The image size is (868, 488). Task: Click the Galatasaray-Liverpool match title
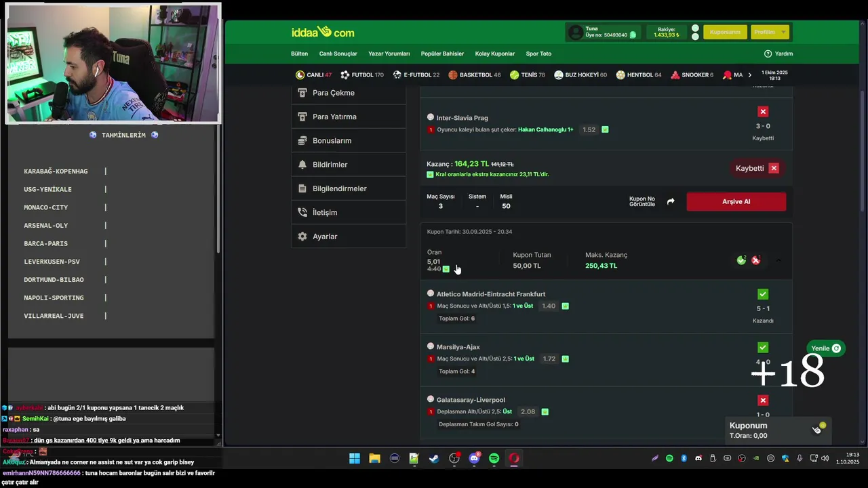pyautogui.click(x=471, y=400)
